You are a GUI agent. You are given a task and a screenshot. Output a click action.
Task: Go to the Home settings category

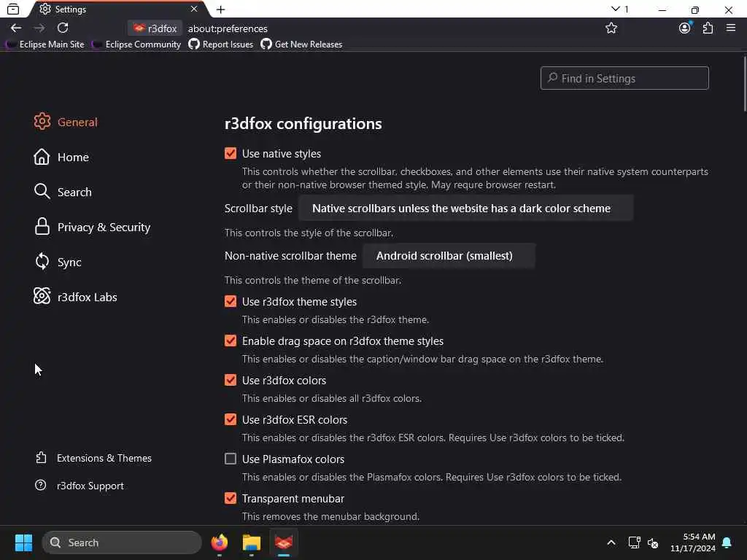(61, 157)
